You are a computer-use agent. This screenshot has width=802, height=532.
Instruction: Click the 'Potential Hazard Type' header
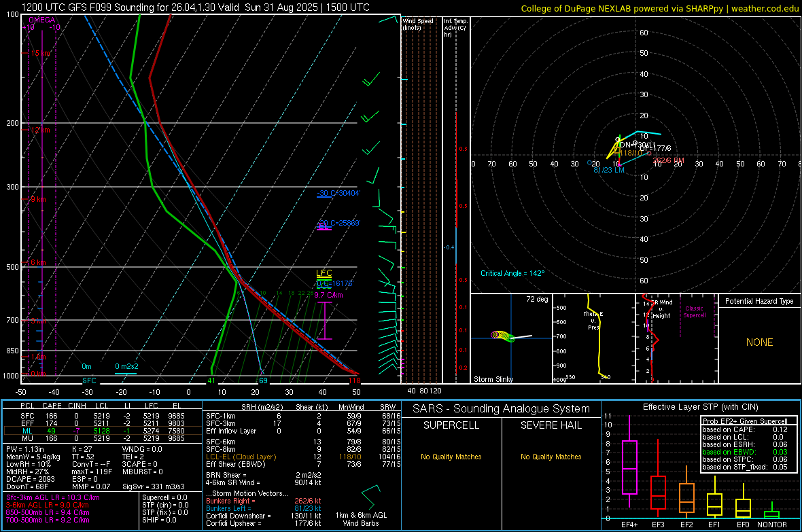tap(759, 301)
